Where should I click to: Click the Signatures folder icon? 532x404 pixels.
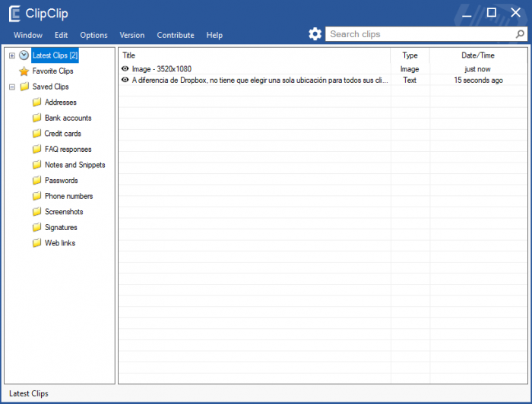pos(36,227)
